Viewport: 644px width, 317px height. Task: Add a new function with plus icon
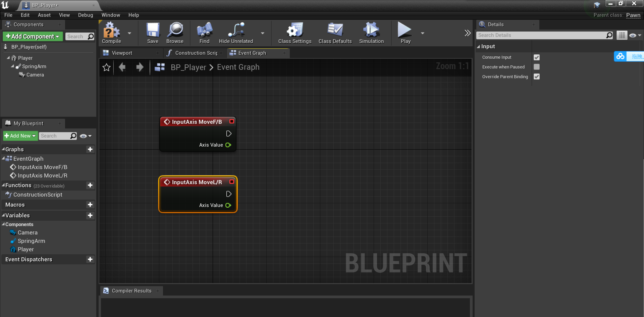pyautogui.click(x=90, y=185)
